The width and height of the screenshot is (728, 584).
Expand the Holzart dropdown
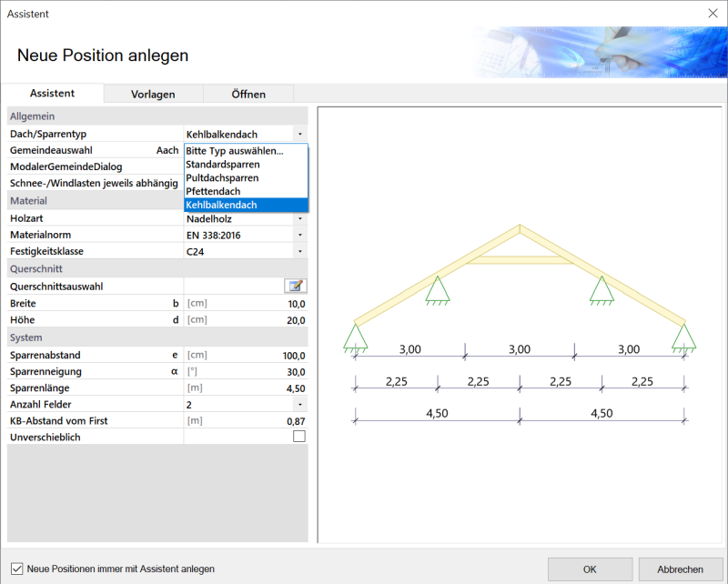[300, 218]
